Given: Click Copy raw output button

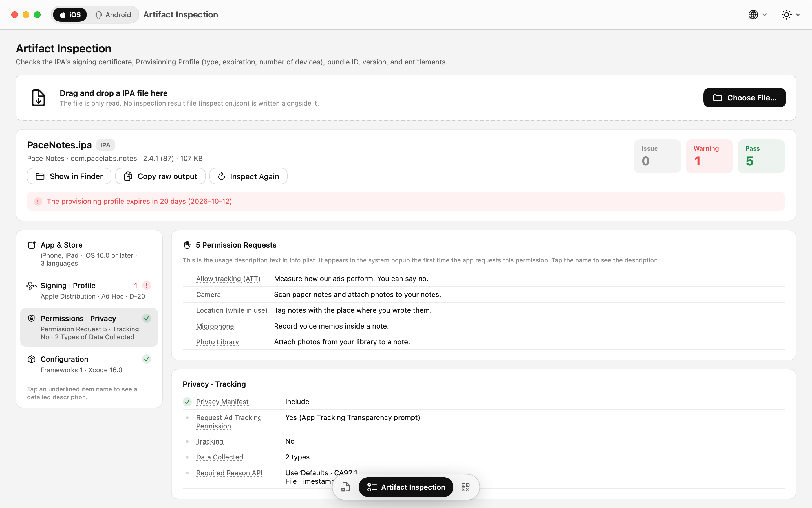Looking at the screenshot, I should pos(160,176).
